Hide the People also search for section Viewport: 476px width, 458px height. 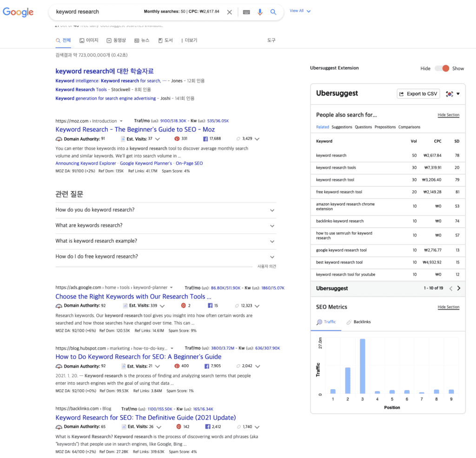449,115
